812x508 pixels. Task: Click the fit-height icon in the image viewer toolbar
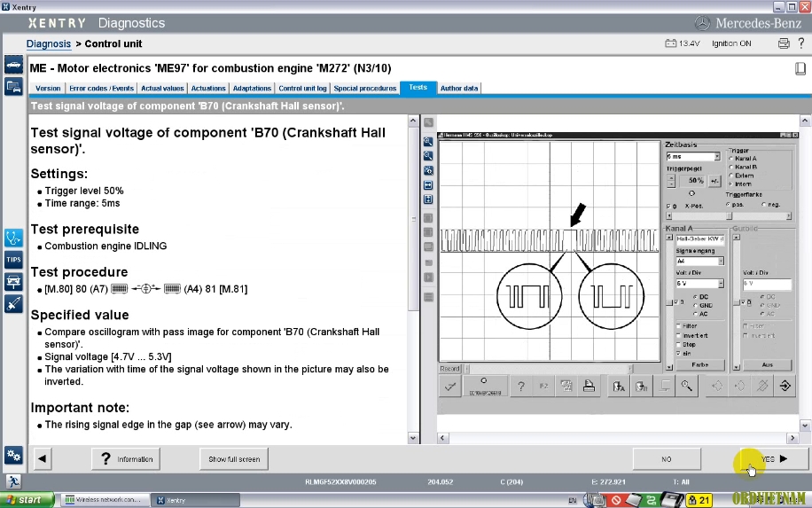[x=428, y=199]
